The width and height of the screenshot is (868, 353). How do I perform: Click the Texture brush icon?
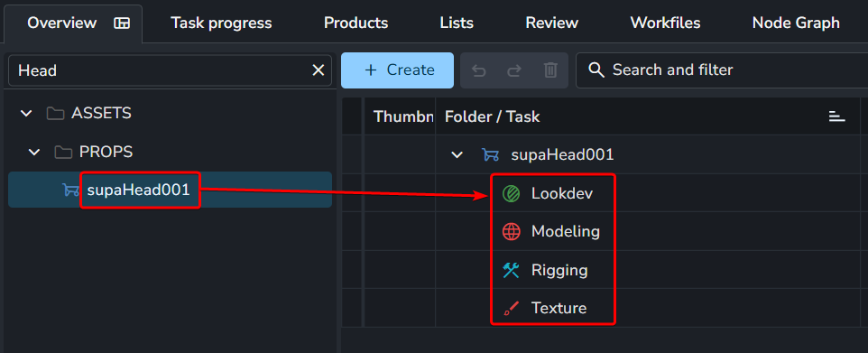coord(511,308)
